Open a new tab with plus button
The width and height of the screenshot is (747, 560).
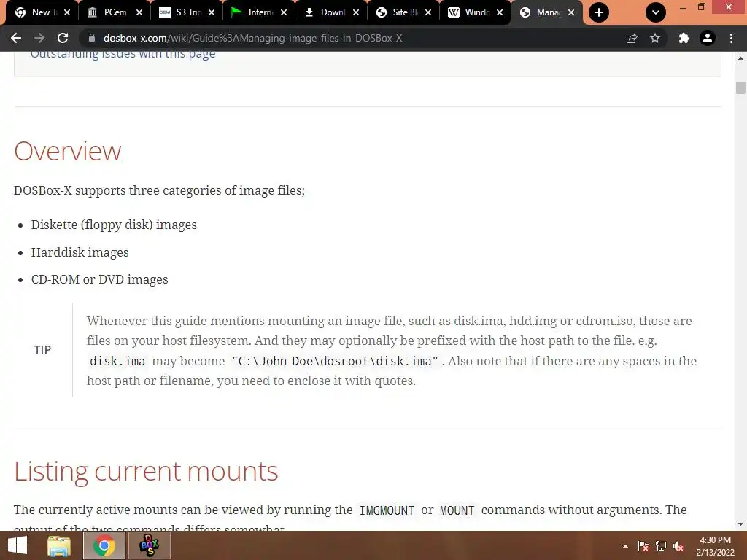pyautogui.click(x=599, y=12)
